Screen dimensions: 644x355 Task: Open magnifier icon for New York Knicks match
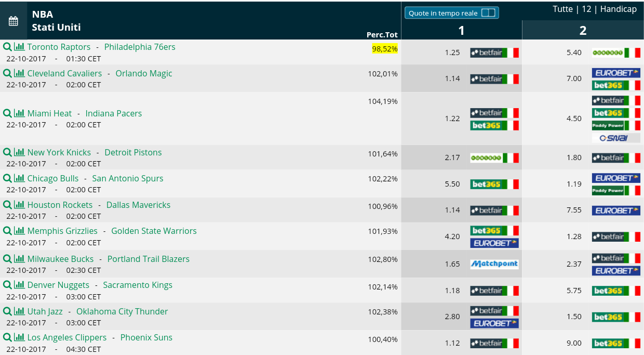click(7, 152)
